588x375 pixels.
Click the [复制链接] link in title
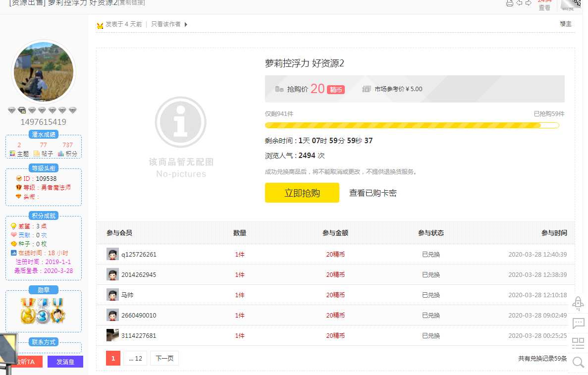coord(132,2)
